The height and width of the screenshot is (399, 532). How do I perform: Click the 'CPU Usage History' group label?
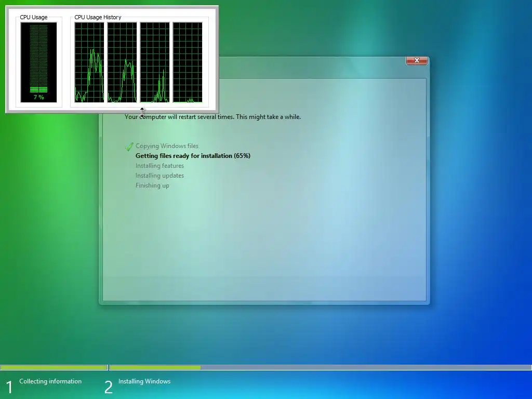coord(98,17)
